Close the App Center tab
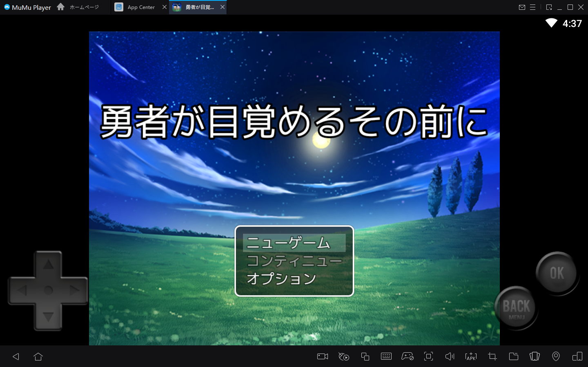Viewport: 588px width, 367px height. [x=165, y=7]
